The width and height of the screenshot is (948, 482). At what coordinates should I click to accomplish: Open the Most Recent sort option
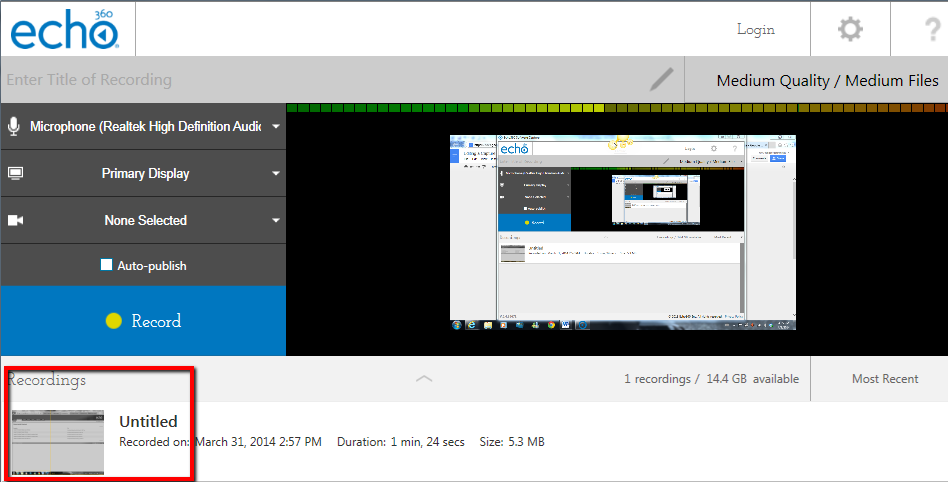(885, 379)
